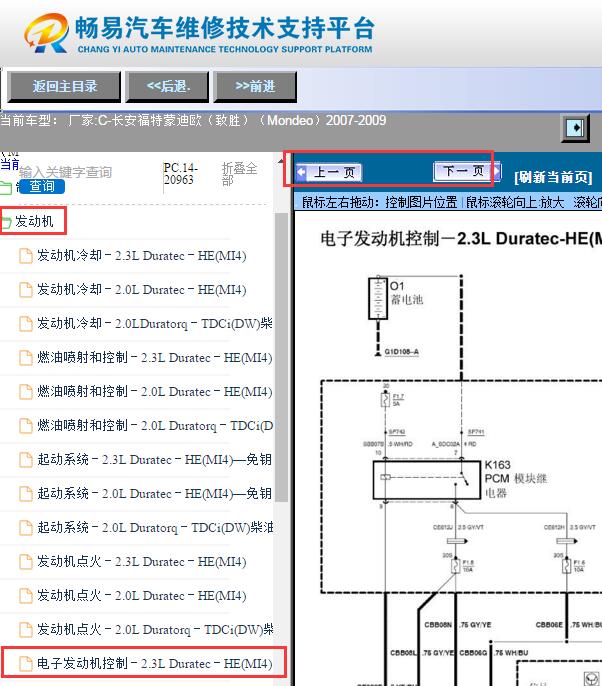The height and width of the screenshot is (686, 602).
Task: Open 燃油喷射和控制－2.0L Duratec－HE(MI4)
Action: [154, 392]
